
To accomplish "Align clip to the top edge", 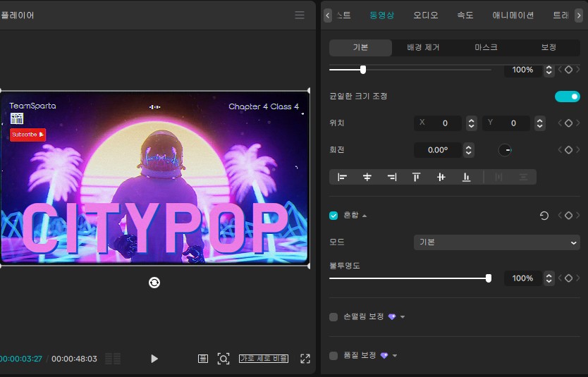I will pos(416,177).
